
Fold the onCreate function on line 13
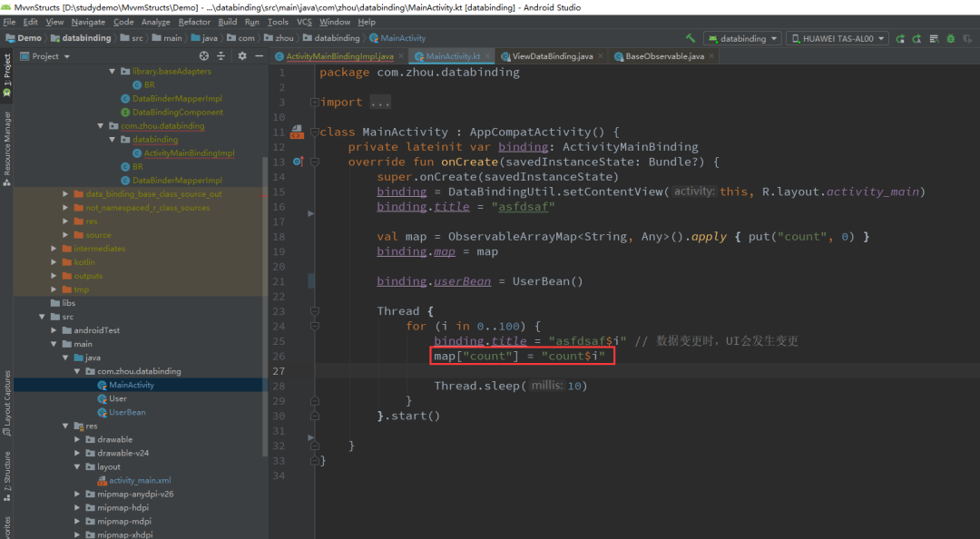coord(314,162)
